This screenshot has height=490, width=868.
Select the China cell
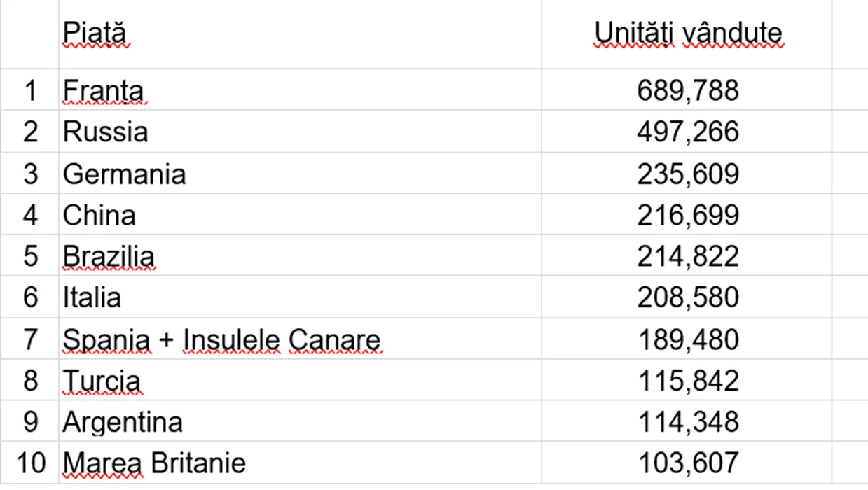(x=300, y=214)
